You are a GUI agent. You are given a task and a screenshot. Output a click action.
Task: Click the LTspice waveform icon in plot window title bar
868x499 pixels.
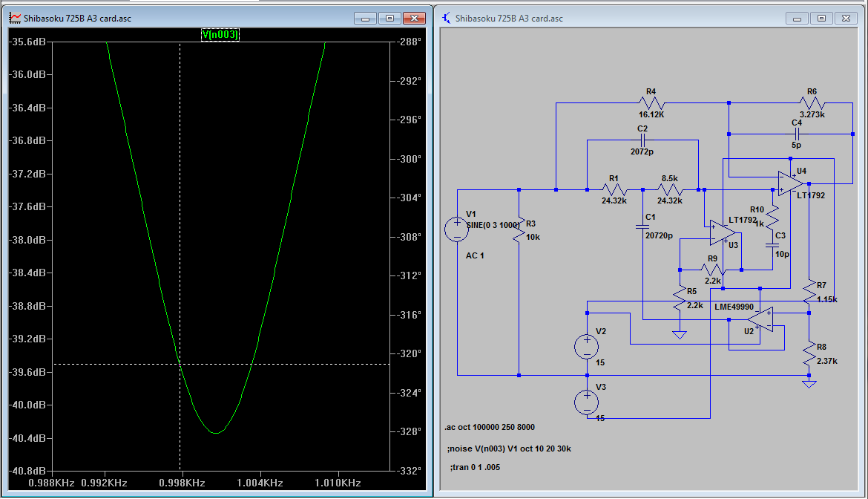click(15, 19)
